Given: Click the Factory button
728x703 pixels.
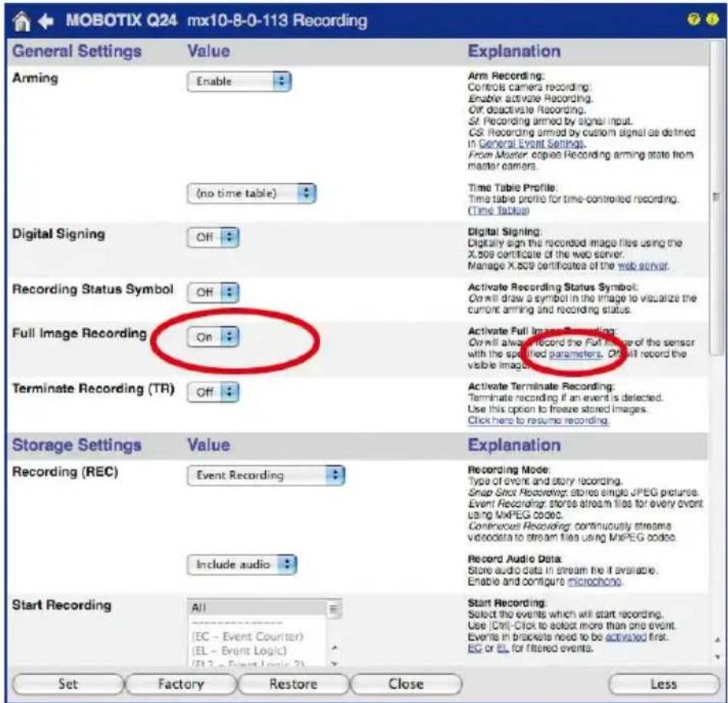Looking at the screenshot, I should pos(181,684).
